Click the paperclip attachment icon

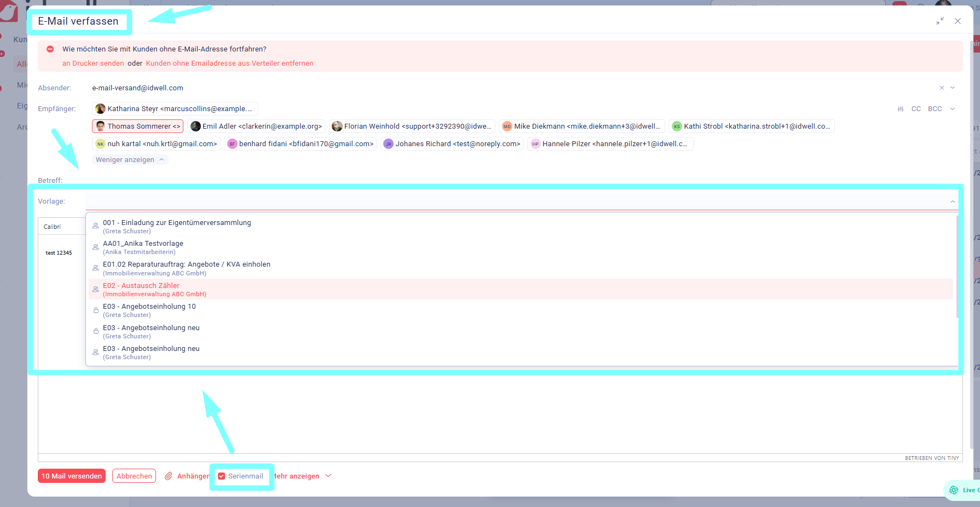(169, 476)
